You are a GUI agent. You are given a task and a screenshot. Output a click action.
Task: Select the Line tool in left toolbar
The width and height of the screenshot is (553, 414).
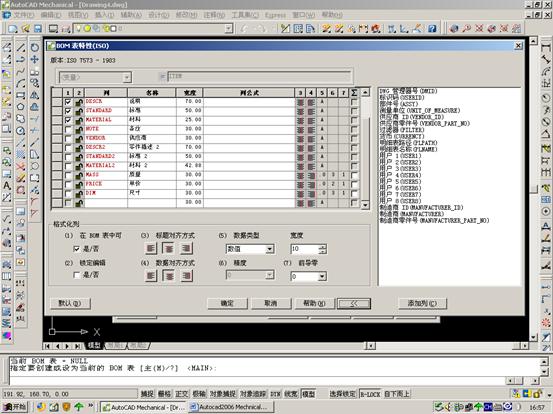pos(21,47)
